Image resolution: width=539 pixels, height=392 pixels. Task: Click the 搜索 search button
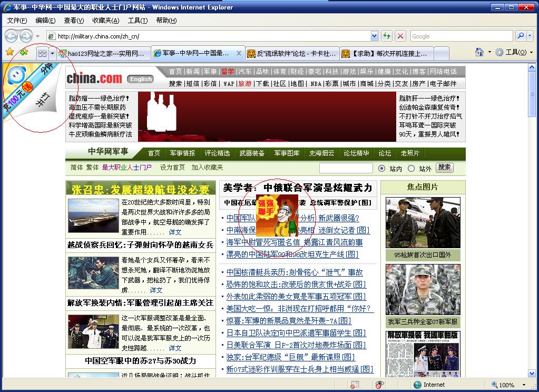click(x=445, y=168)
